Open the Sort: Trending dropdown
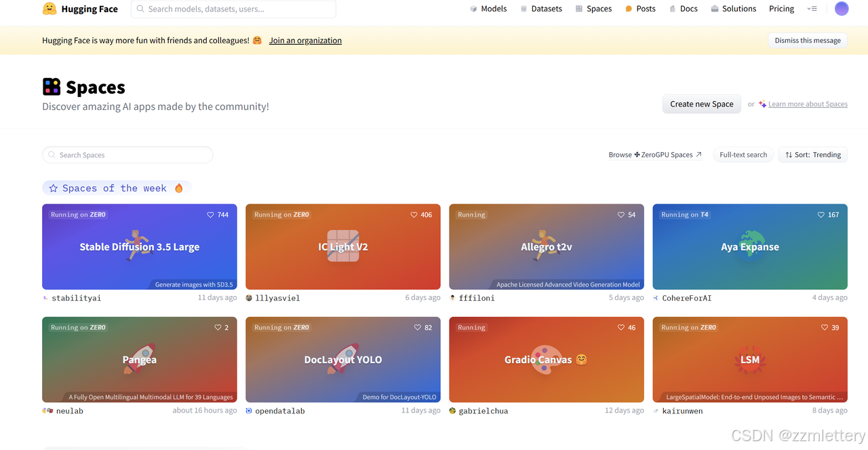Image resolution: width=868 pixels, height=450 pixels. [x=813, y=155]
